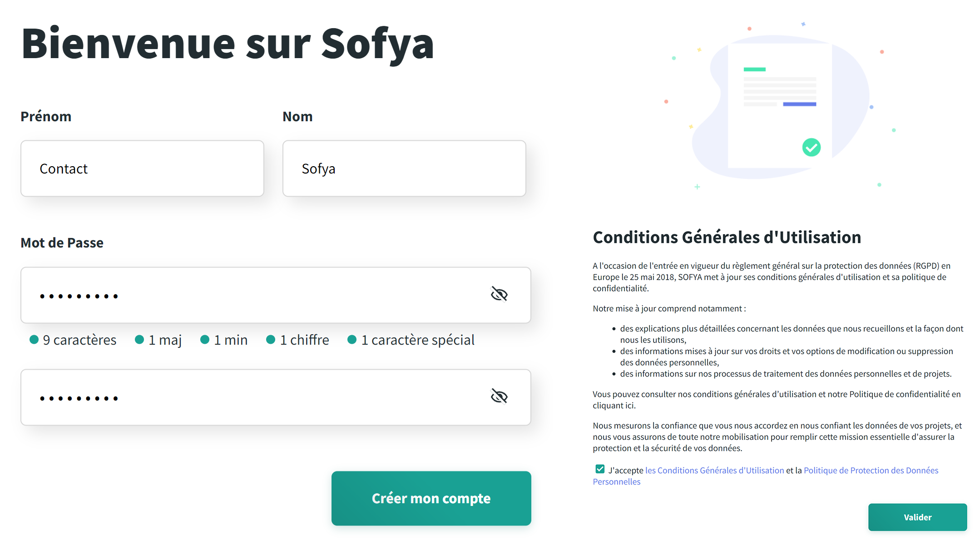Click the '1 min' requirement indicator dot
This screenshot has height=545, width=980.
pos(205,340)
